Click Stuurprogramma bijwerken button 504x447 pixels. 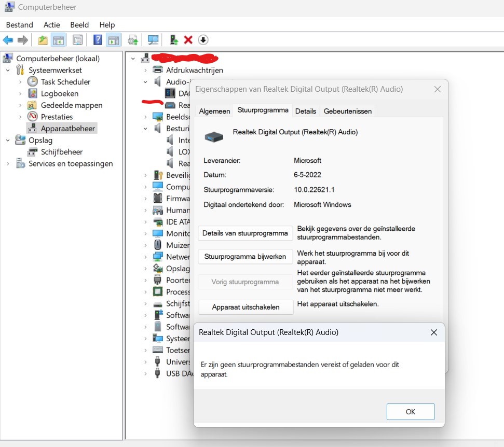245,257
